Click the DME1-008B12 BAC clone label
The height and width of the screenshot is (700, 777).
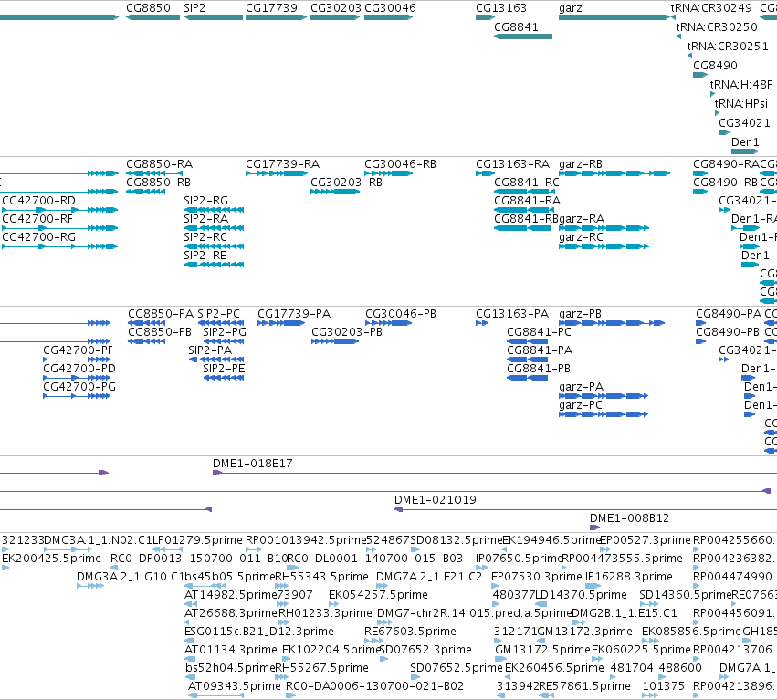[x=629, y=518]
